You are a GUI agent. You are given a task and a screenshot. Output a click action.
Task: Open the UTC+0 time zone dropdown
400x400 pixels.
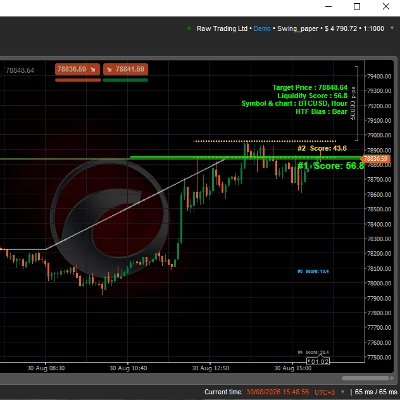(x=342, y=392)
